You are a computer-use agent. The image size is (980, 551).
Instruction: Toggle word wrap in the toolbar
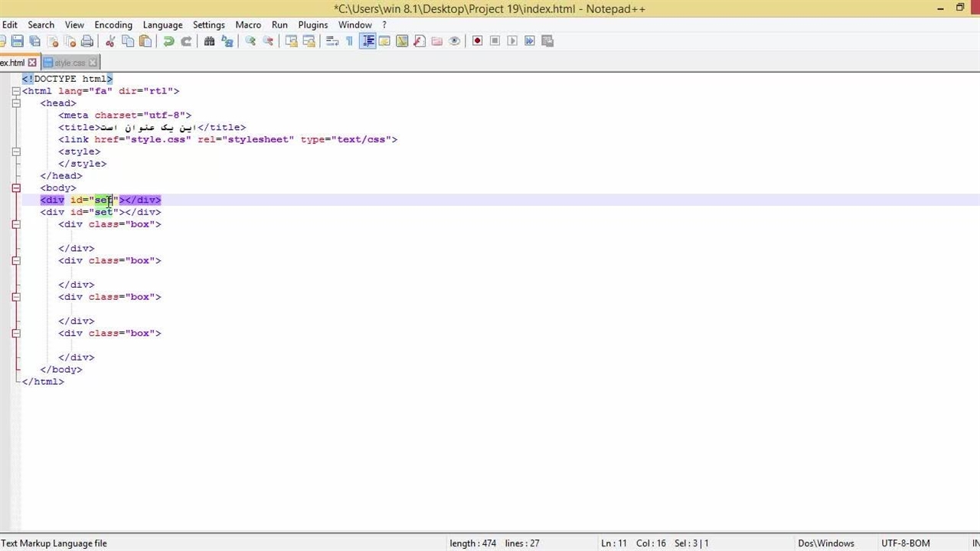pos(332,41)
